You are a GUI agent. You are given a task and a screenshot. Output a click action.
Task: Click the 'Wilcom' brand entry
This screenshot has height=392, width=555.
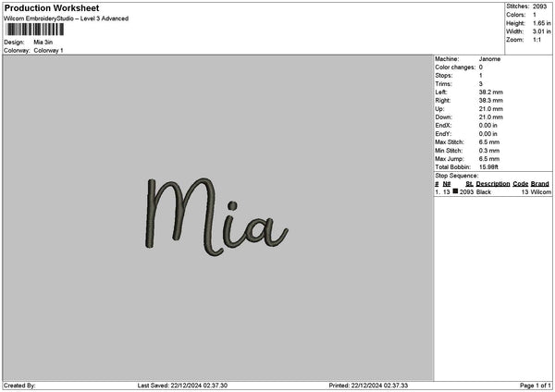tap(541, 192)
